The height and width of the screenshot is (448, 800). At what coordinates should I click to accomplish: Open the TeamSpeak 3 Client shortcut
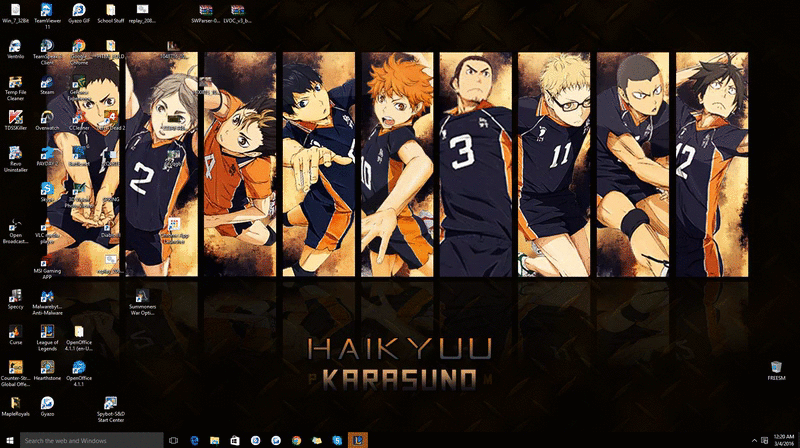tap(47, 52)
